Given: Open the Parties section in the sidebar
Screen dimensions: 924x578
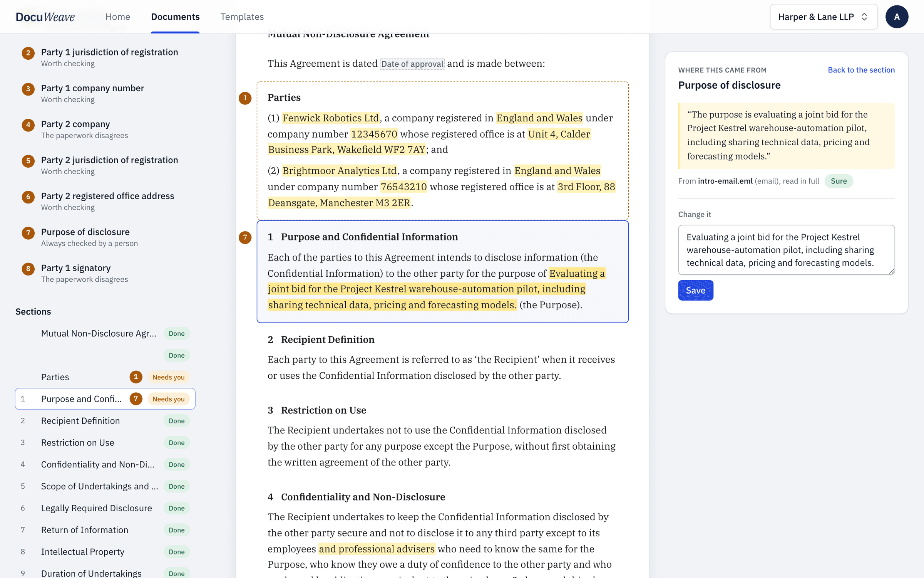Looking at the screenshot, I should coord(105,377).
